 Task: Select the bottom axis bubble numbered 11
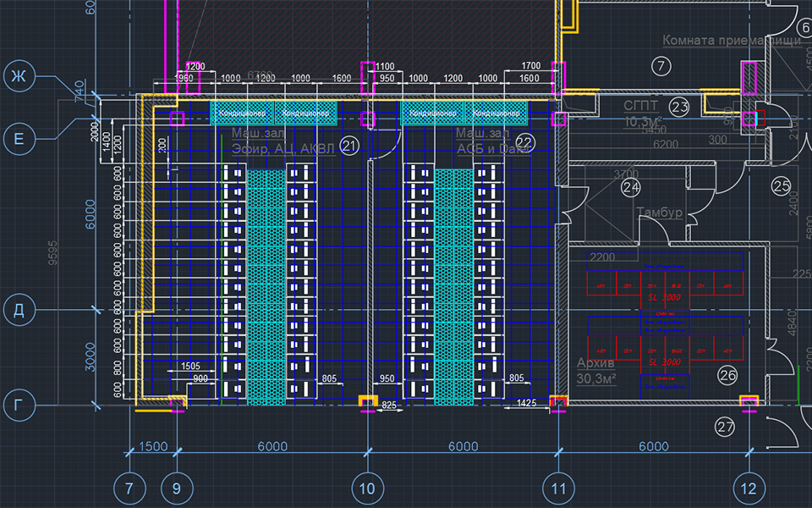[x=558, y=489]
